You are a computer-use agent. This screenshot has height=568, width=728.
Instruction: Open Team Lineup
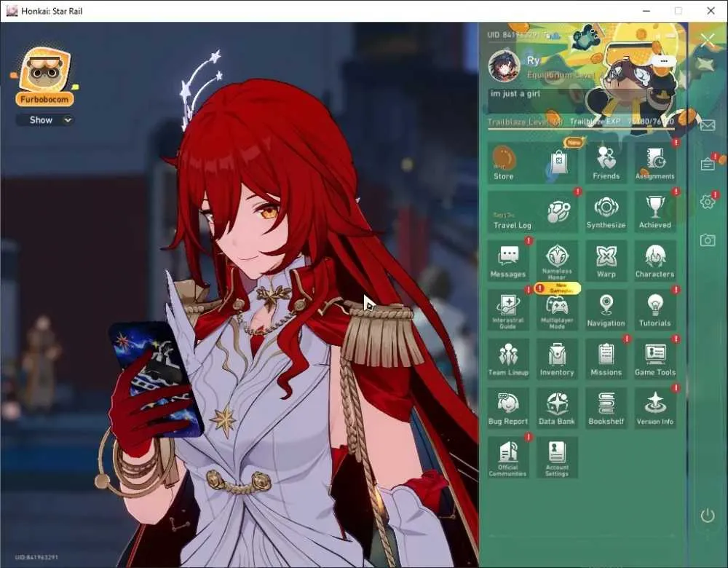pyautogui.click(x=508, y=360)
